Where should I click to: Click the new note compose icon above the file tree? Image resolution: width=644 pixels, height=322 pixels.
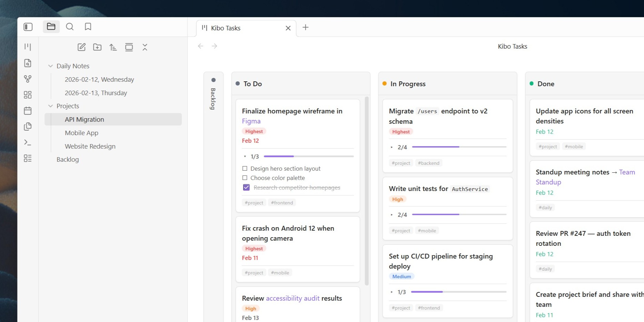click(x=82, y=47)
